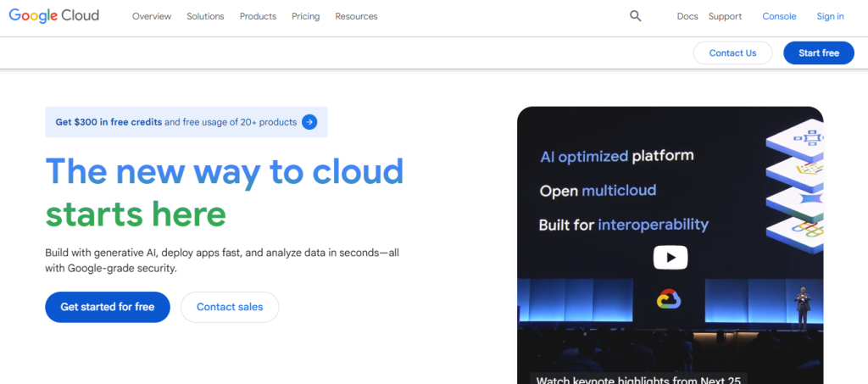
Task: Click 'Build with generative AI' description text
Action: point(222,260)
